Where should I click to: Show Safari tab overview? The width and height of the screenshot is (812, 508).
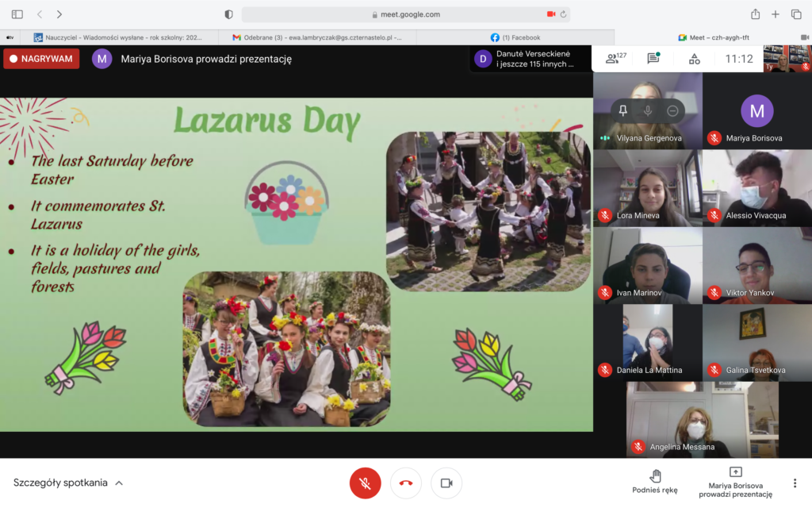click(x=796, y=14)
